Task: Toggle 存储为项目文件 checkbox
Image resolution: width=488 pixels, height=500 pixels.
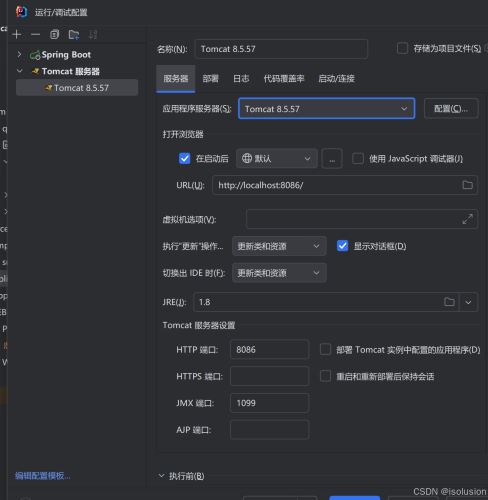Action: (402, 48)
